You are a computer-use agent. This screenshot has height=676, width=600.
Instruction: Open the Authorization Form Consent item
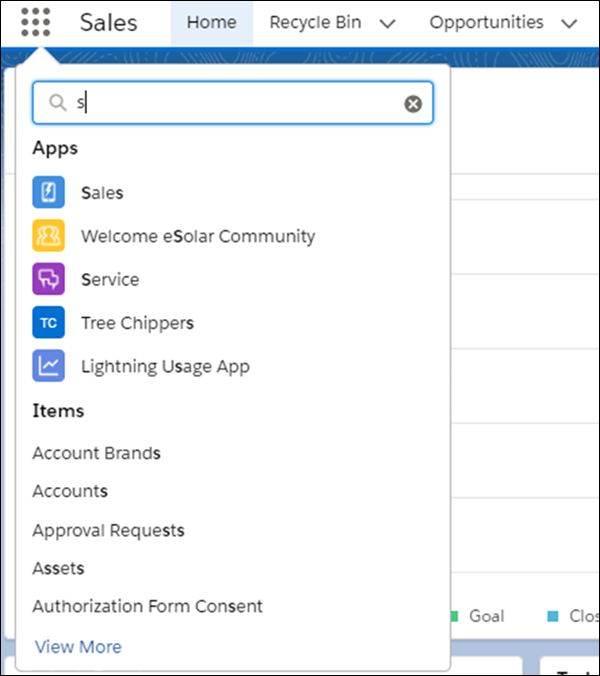(147, 606)
